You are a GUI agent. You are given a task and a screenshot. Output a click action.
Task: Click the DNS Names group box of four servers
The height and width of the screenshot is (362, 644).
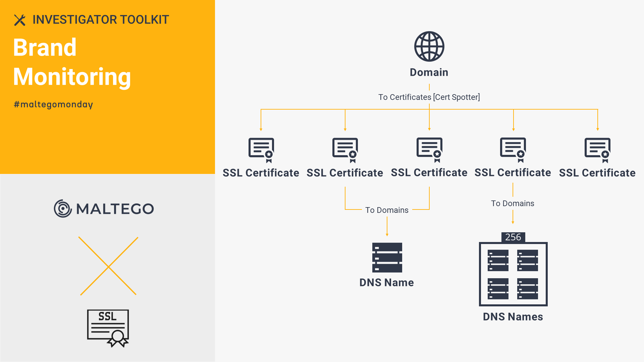(x=513, y=274)
